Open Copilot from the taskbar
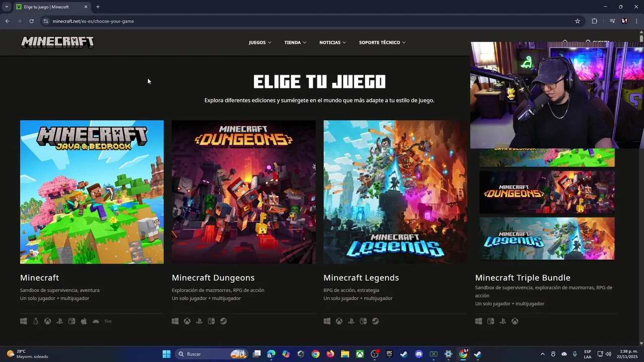This screenshot has width=644, height=362. (286, 354)
